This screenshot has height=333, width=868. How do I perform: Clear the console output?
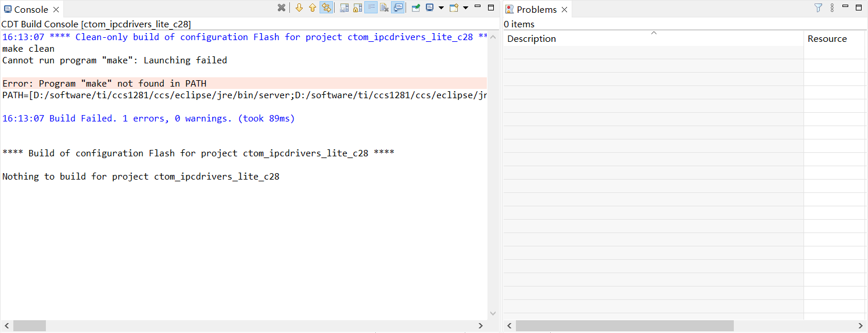(x=384, y=8)
